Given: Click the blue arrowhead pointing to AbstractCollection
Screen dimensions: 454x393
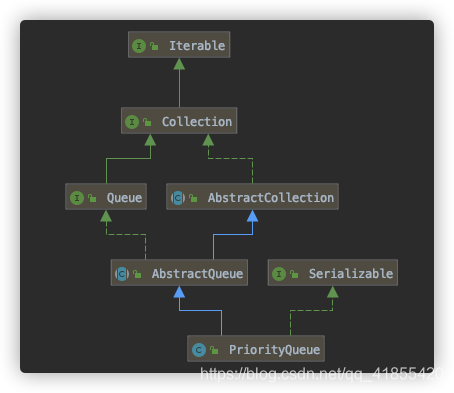Looking at the screenshot, I should (x=252, y=216).
